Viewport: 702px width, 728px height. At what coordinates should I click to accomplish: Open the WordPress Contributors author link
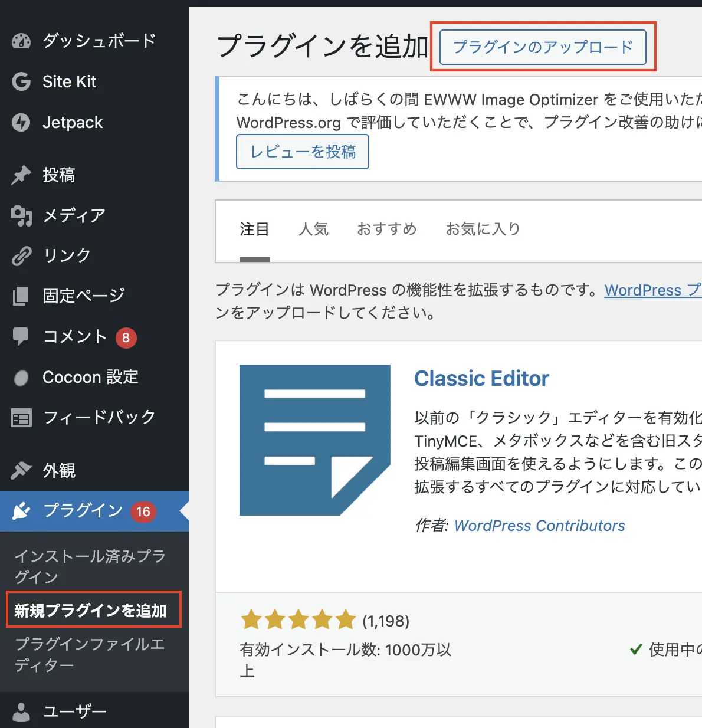pos(539,526)
